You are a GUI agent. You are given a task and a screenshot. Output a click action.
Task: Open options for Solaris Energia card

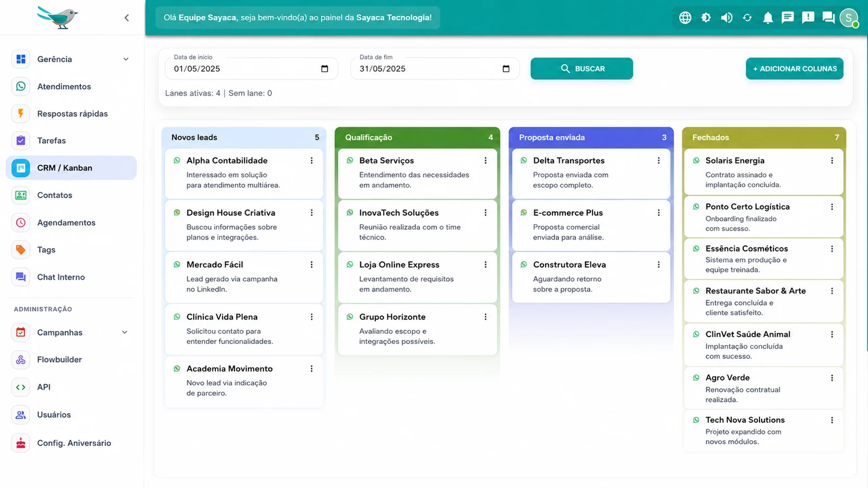tap(832, 160)
